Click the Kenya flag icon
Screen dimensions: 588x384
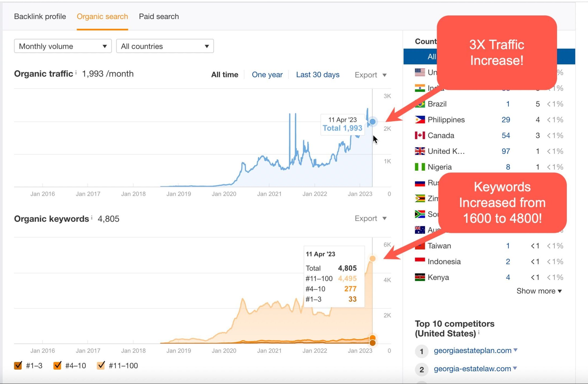420,277
